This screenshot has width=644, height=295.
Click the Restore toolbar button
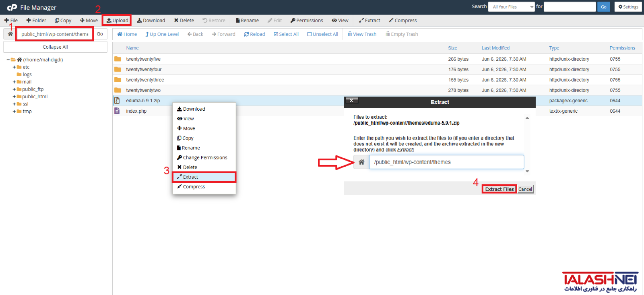214,21
